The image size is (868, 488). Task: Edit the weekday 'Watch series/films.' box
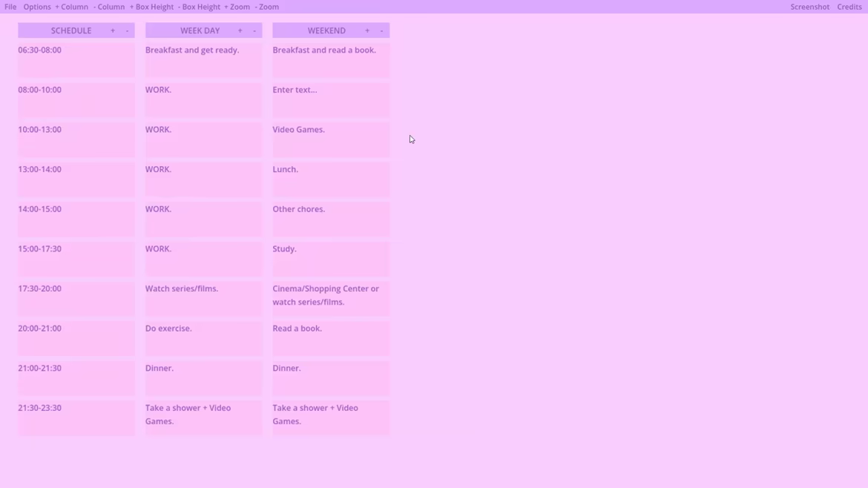pyautogui.click(x=204, y=300)
